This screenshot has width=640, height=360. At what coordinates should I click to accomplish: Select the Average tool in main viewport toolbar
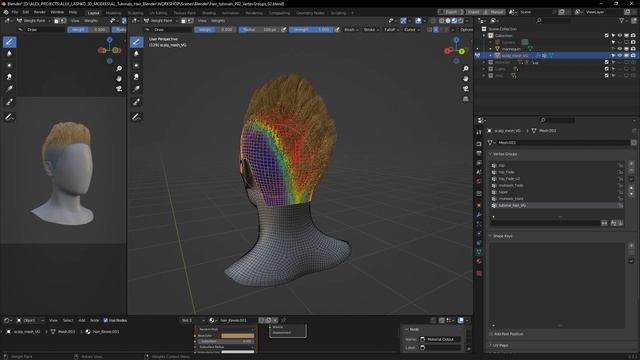(137, 65)
